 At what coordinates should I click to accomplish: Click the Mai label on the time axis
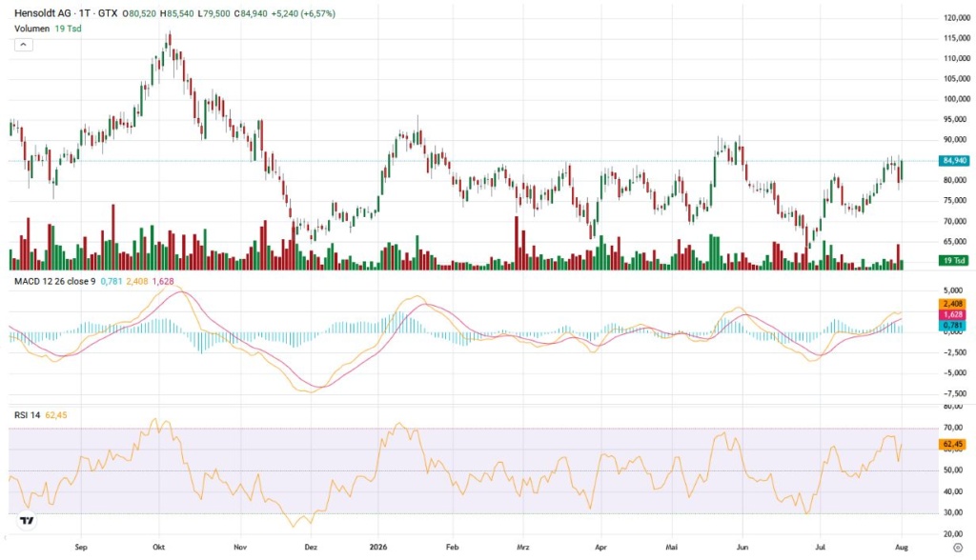pyautogui.click(x=672, y=548)
